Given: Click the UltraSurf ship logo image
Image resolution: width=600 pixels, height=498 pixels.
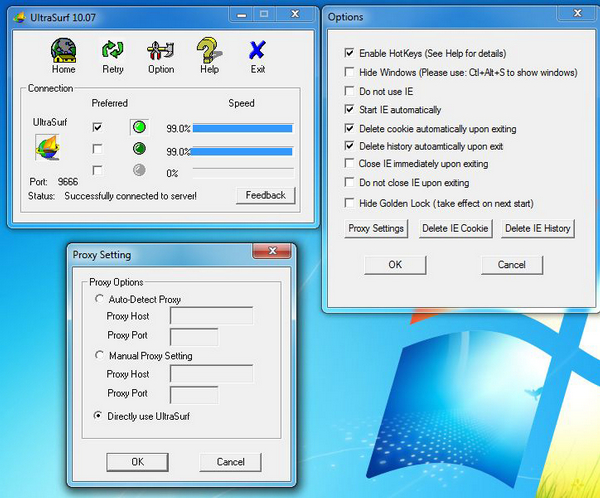Looking at the screenshot, I should pos(47,147).
